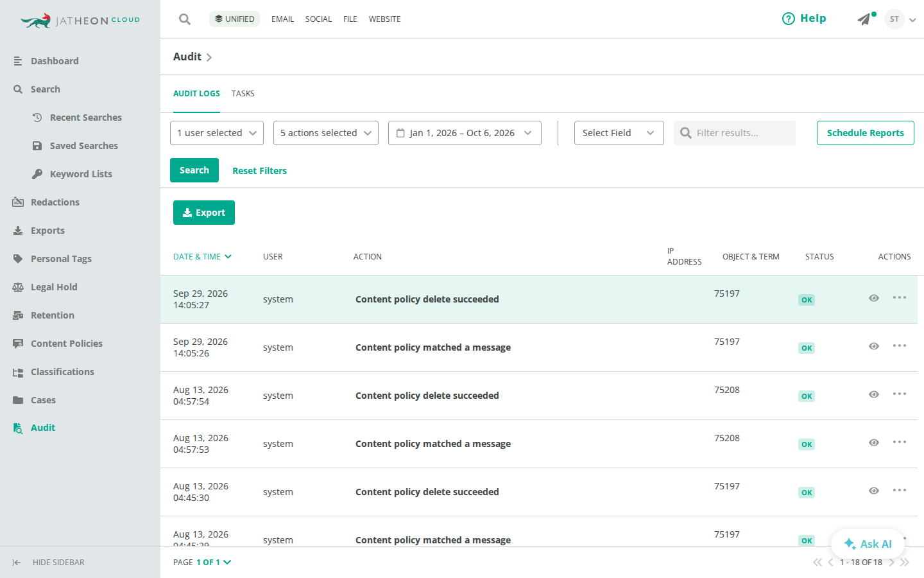Export the audit logs
Screen dimensions: 924x578
(x=204, y=213)
